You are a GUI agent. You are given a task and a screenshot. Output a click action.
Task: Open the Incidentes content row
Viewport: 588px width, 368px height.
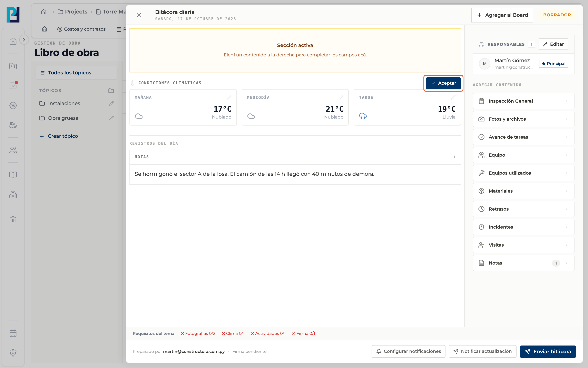click(523, 227)
